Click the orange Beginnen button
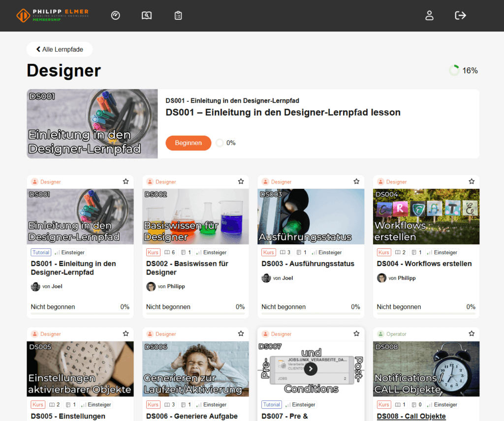The height and width of the screenshot is (421, 504). [x=188, y=143]
